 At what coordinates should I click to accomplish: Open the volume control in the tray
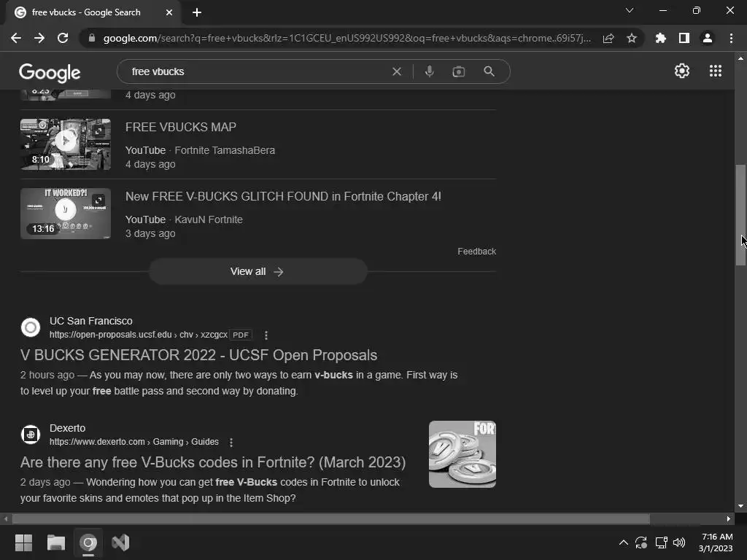[x=679, y=542]
